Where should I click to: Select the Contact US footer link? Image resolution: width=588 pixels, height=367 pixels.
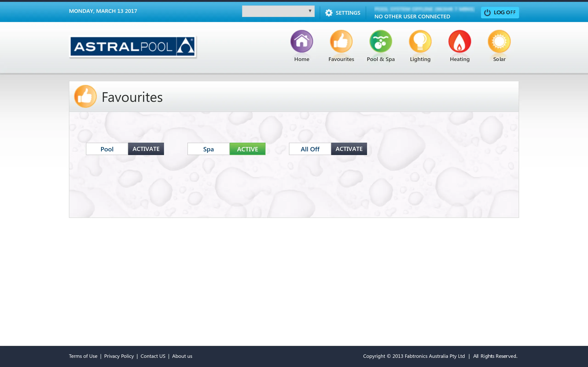tap(153, 356)
